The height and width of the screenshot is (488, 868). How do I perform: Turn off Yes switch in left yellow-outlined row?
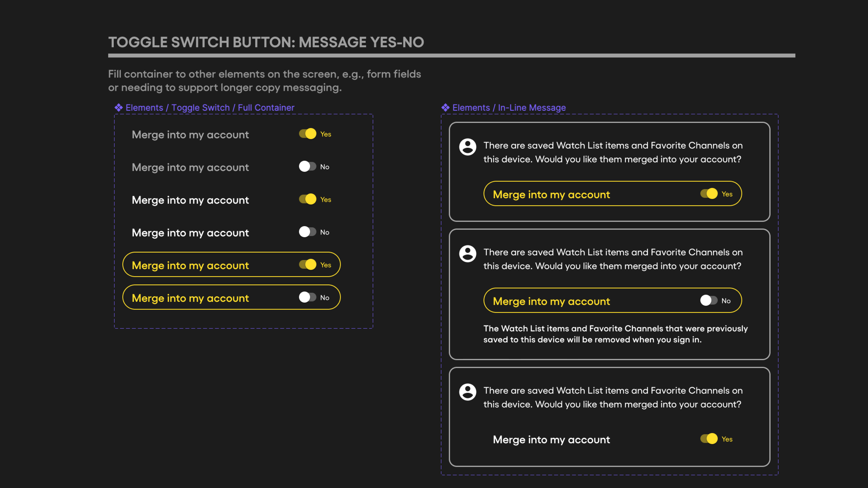point(307,264)
